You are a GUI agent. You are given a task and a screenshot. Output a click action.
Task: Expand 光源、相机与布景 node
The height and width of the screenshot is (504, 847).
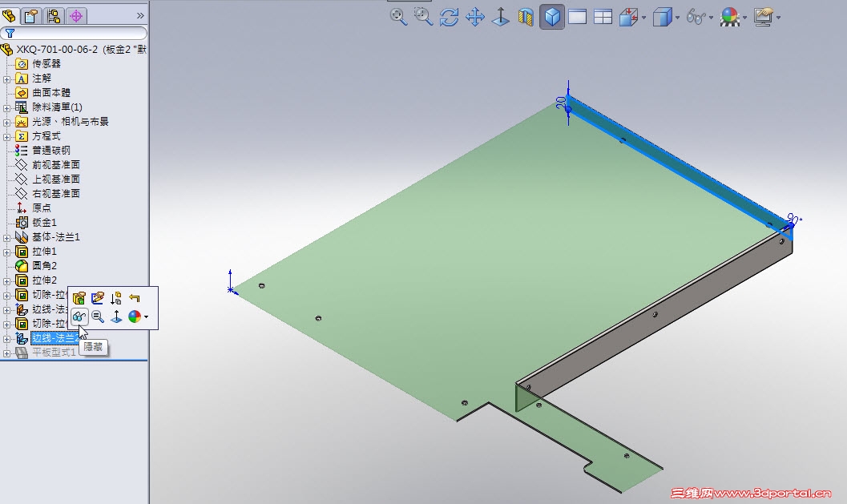click(x=6, y=122)
